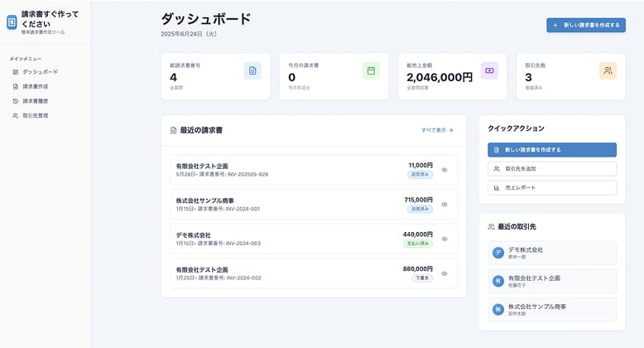
Task: Click the banknote icon on 総売上金額 card
Action: coord(489,70)
